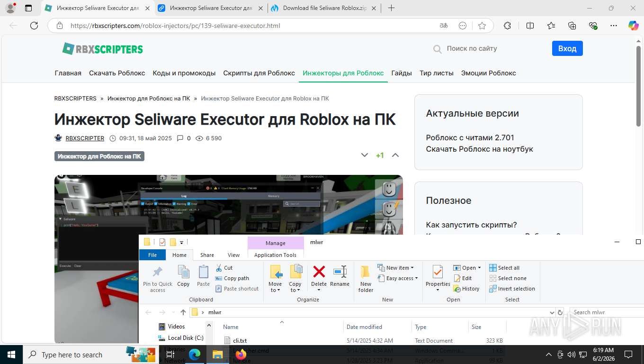Viewport: 644px width, 364px height.
Task: Click the vote up chevron next to +1
Action: (395, 155)
